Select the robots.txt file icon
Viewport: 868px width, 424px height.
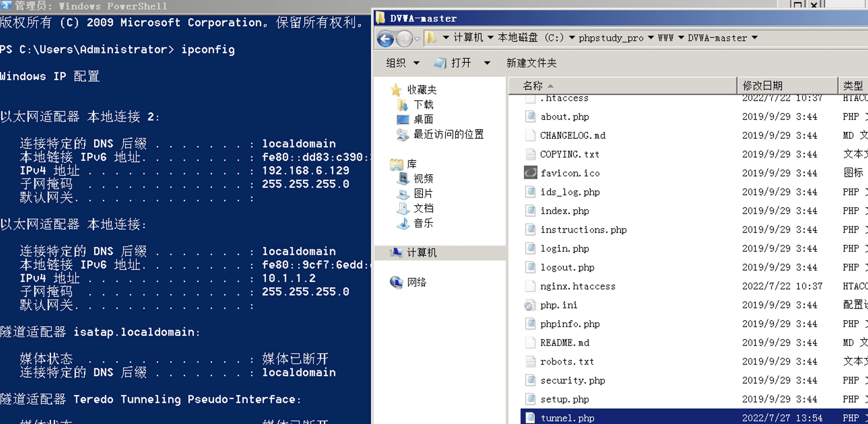coord(530,362)
